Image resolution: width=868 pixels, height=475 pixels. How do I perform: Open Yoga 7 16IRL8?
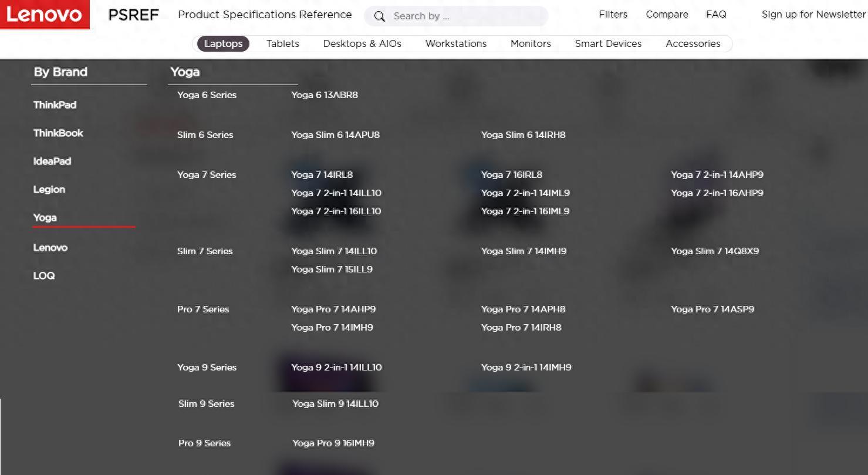[512, 174]
